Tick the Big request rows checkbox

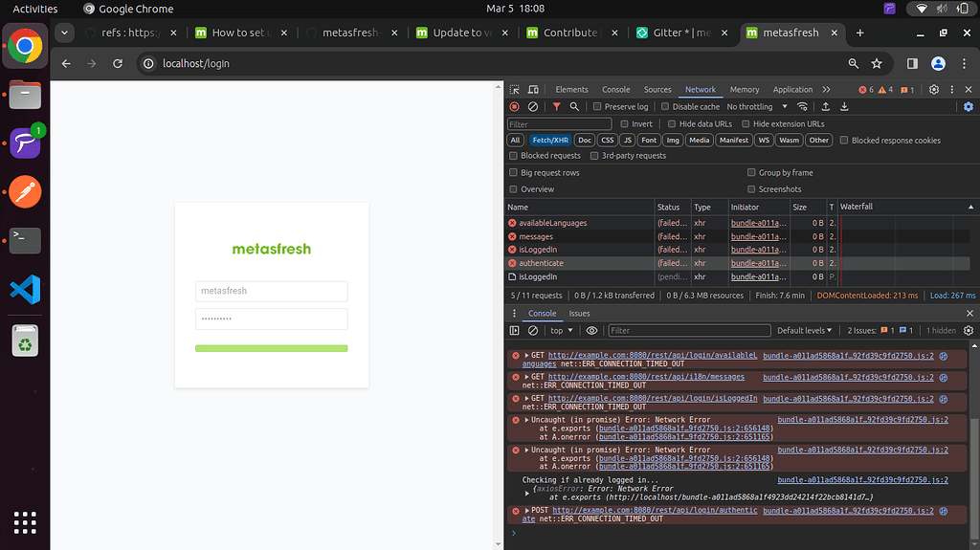(x=514, y=173)
